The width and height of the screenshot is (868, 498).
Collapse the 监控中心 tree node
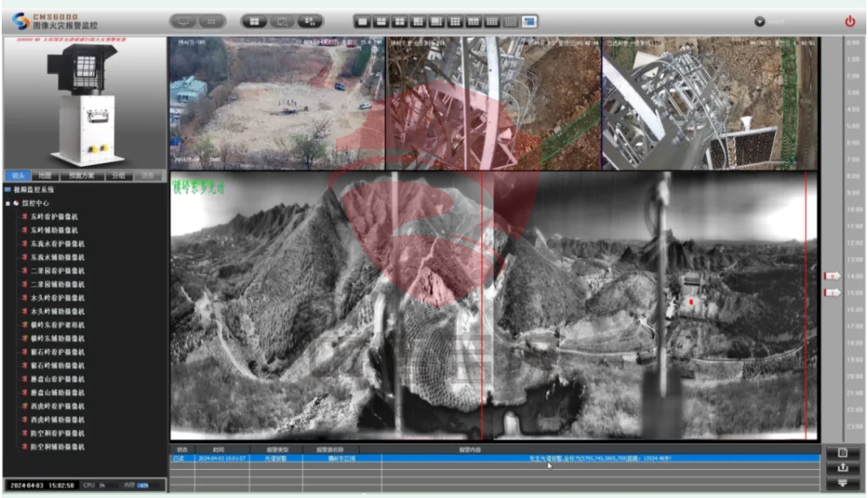coord(8,203)
